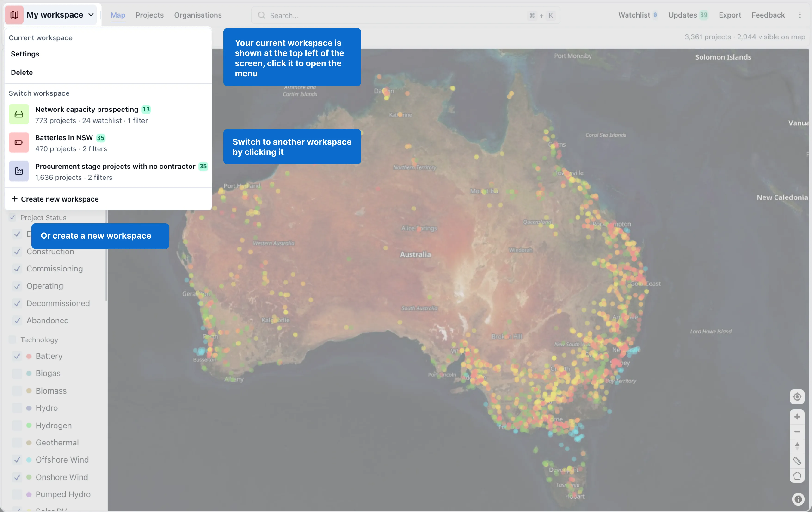Screen dimensions: 812x512
Task: Click the Alice Springs map label
Action: pos(419,228)
